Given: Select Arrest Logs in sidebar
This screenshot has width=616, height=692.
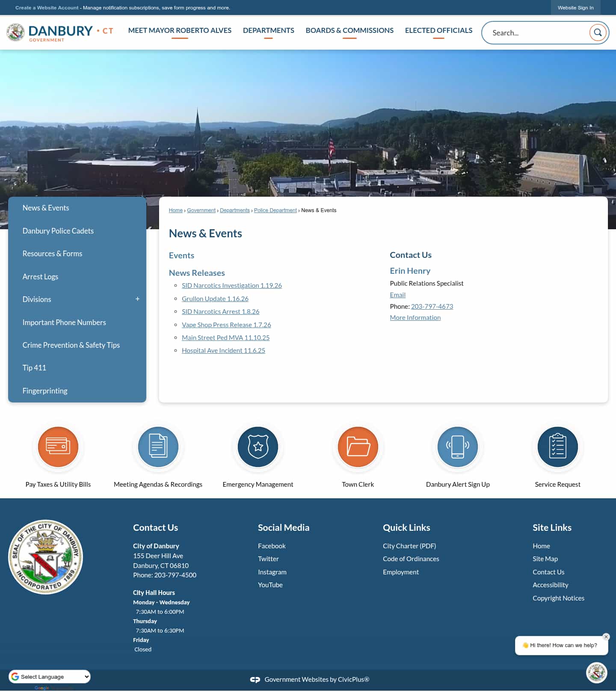Looking at the screenshot, I should (x=40, y=277).
